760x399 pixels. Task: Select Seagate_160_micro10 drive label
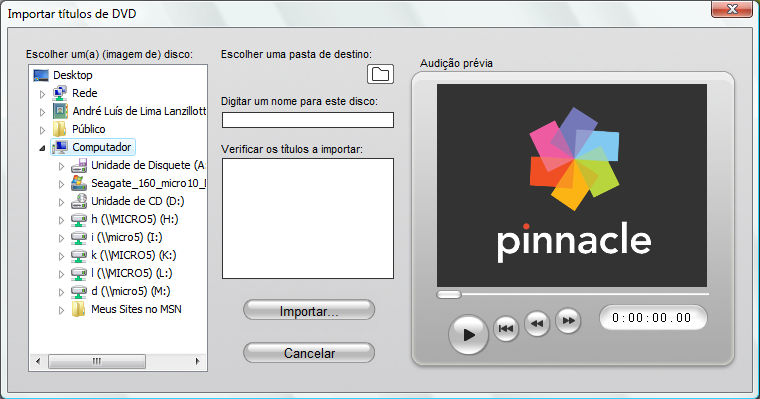click(x=149, y=183)
